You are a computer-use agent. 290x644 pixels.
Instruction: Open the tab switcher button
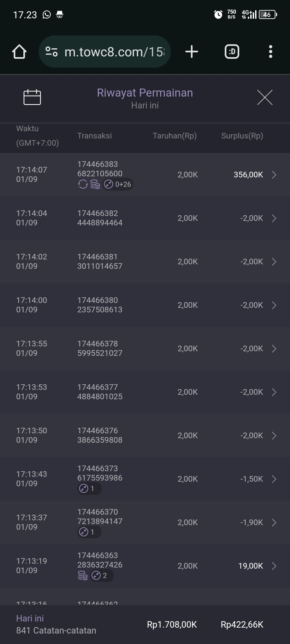[232, 52]
